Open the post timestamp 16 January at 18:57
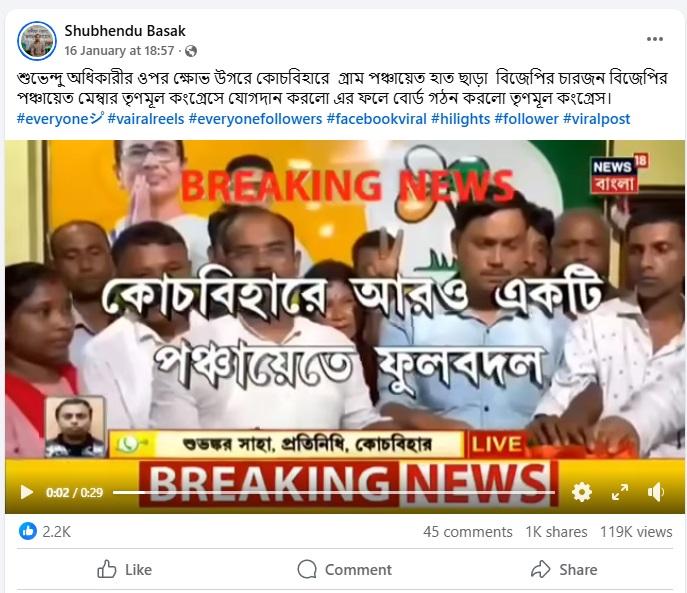The height and width of the screenshot is (593, 687). coord(119,51)
